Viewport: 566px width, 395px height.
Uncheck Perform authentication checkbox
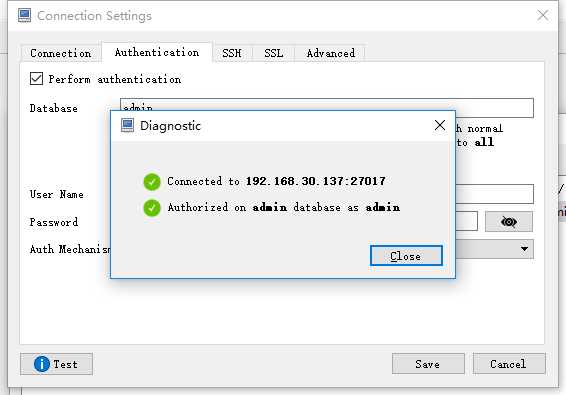[x=36, y=78]
